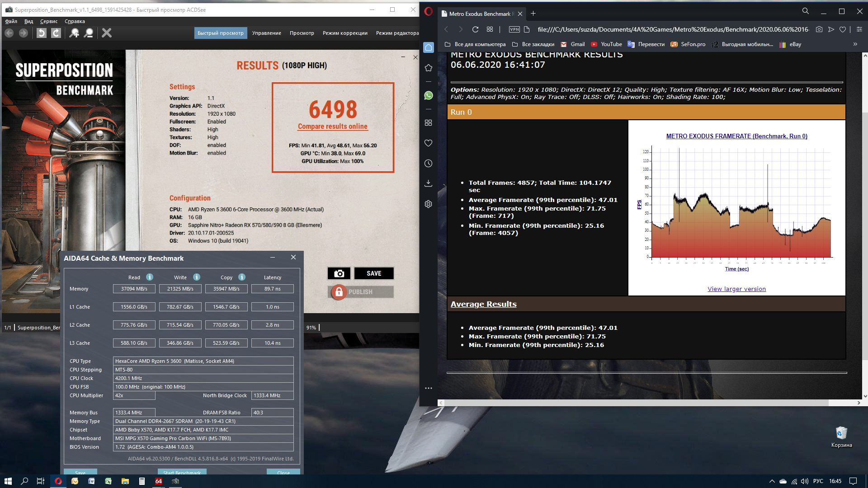
Task: Click the zoom out magnifier icon
Action: click(x=89, y=33)
